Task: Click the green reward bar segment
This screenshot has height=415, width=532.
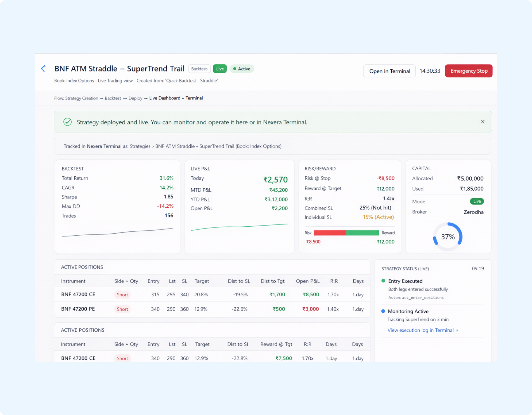Action: [363, 233]
